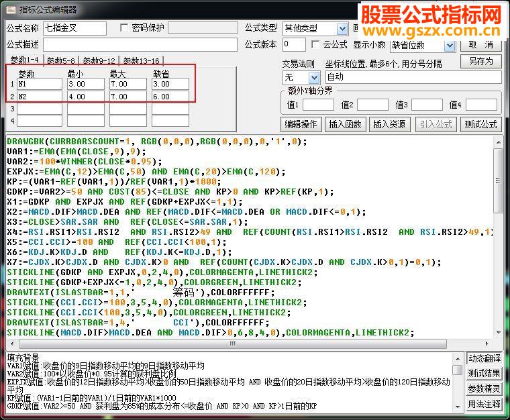
Task: Click parameter name field N1
Action: point(40,84)
